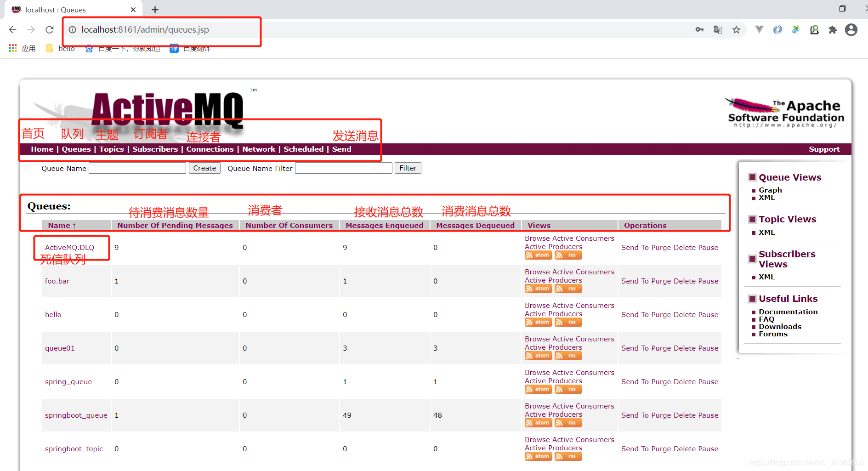Click springboot_topic rss feed icon

pyautogui.click(x=568, y=456)
